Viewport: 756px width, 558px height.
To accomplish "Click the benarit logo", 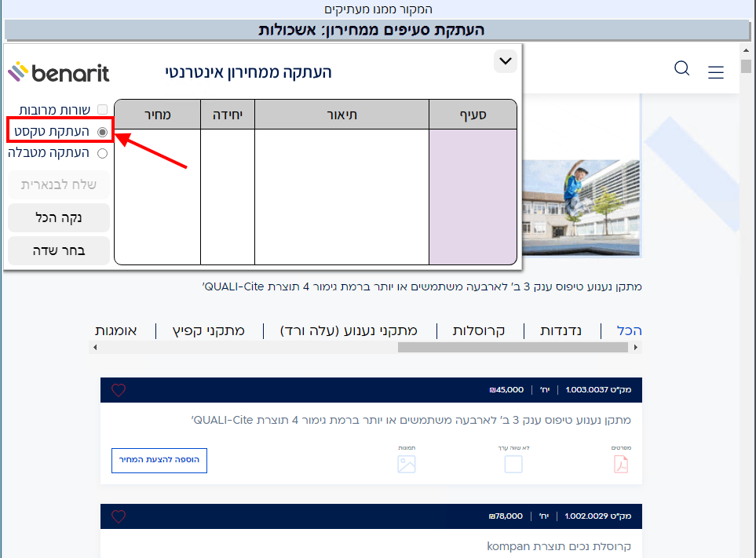I will click(59, 73).
